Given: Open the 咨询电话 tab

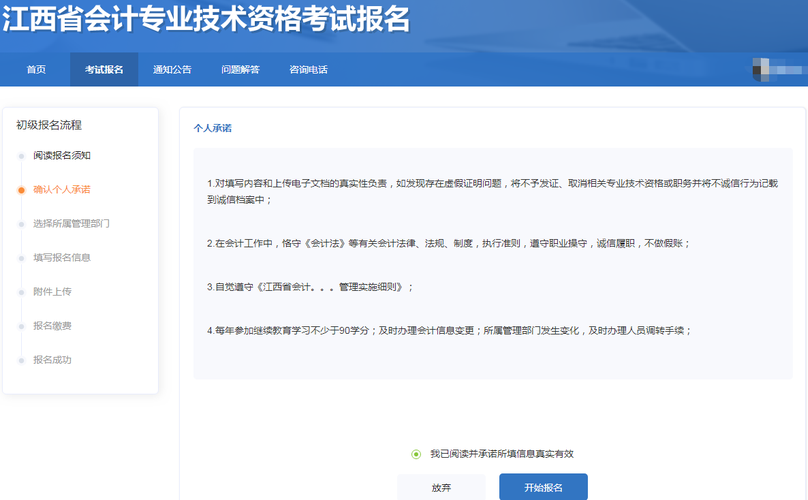Looking at the screenshot, I should point(308,69).
